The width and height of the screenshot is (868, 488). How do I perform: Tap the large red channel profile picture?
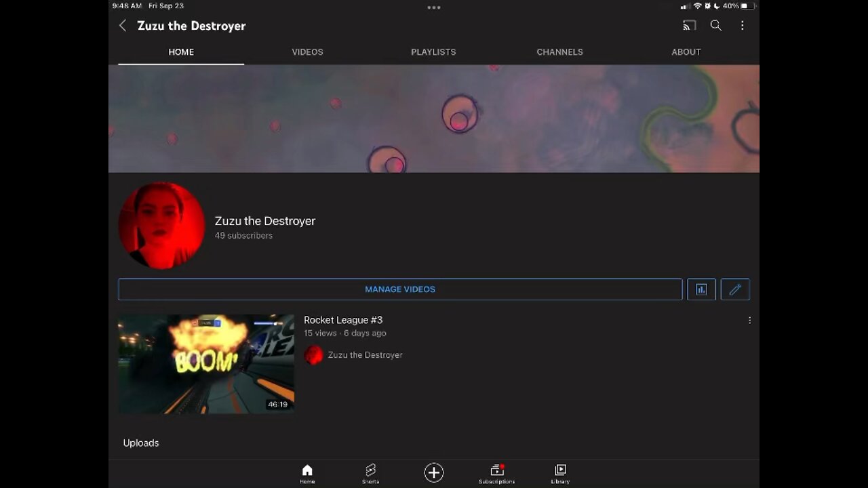pos(161,226)
